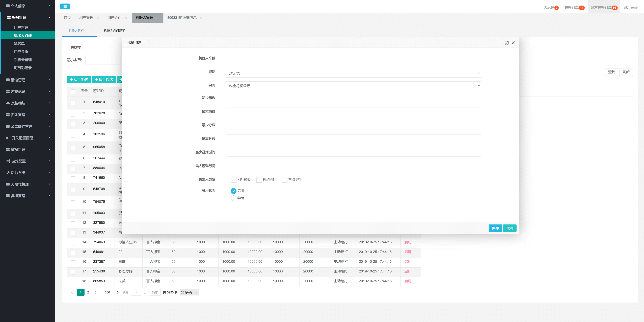The width and height of the screenshot is (644, 322).
Task: Go to next page arrow in pagination
Action: pos(118,292)
